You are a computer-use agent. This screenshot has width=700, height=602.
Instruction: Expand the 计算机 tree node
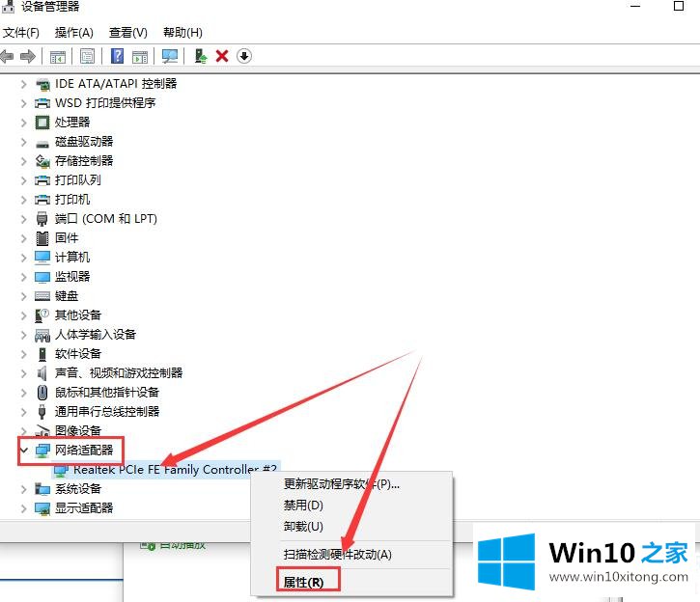click(x=24, y=258)
